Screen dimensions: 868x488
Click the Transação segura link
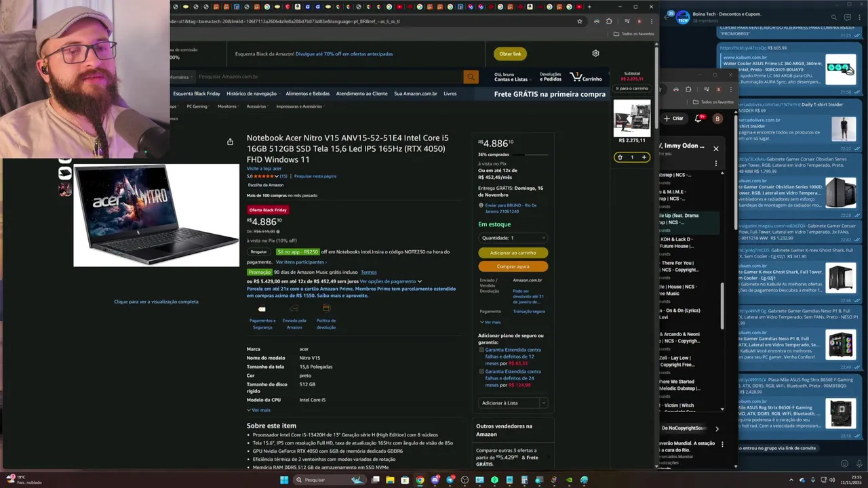529,311
